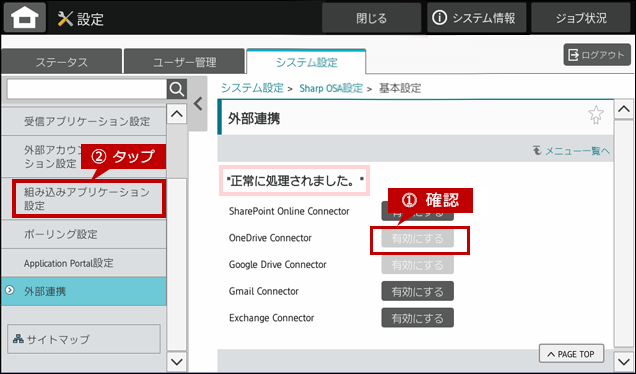Open Application Portal設定 menu item

click(84, 263)
